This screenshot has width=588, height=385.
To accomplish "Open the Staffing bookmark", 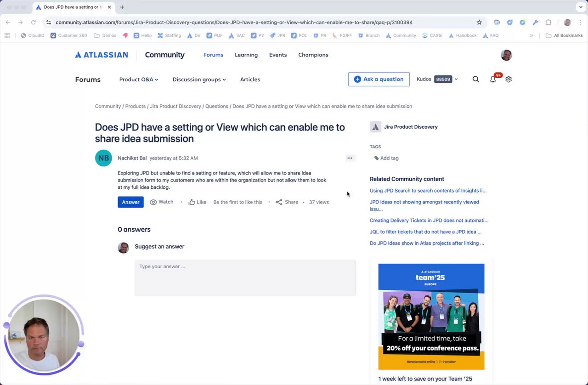I will [x=169, y=35].
